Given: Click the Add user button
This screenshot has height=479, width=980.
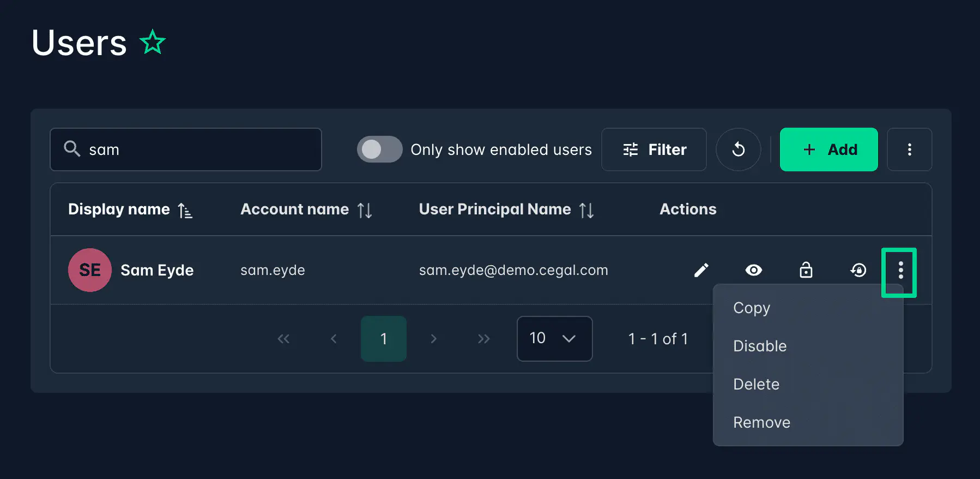Looking at the screenshot, I should point(828,149).
